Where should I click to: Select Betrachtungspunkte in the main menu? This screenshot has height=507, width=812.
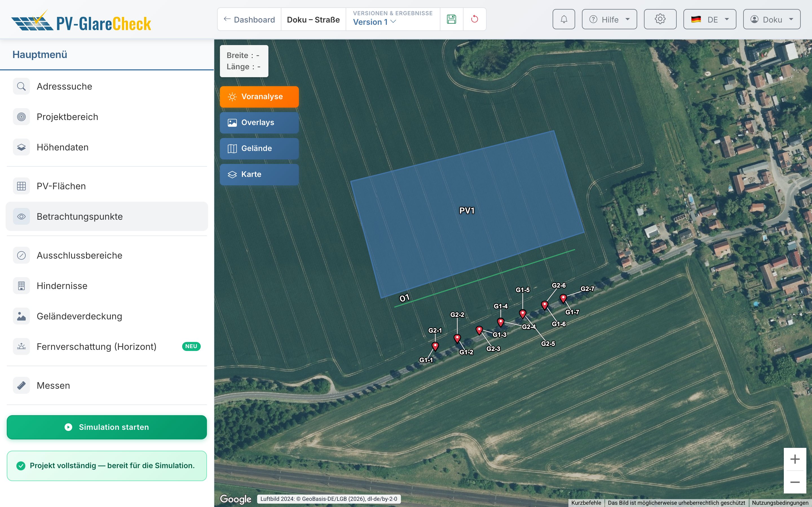click(x=107, y=216)
